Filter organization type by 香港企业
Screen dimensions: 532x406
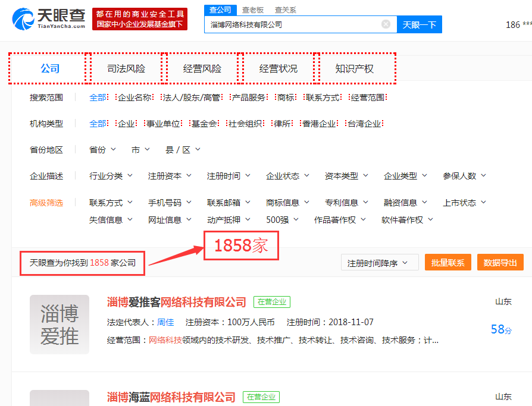tap(320, 124)
